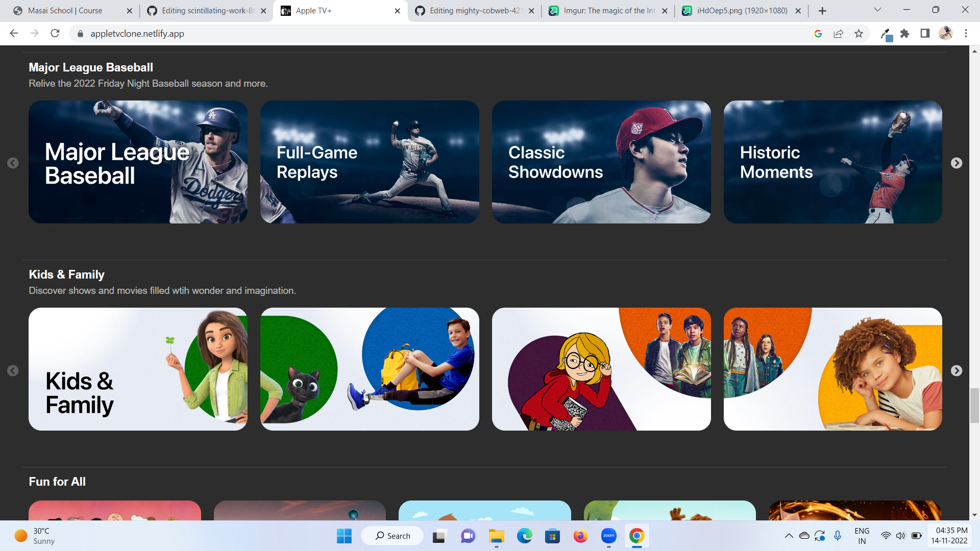Image resolution: width=980 pixels, height=551 pixels.
Task: Open Full-Game Replays card
Action: click(x=370, y=162)
